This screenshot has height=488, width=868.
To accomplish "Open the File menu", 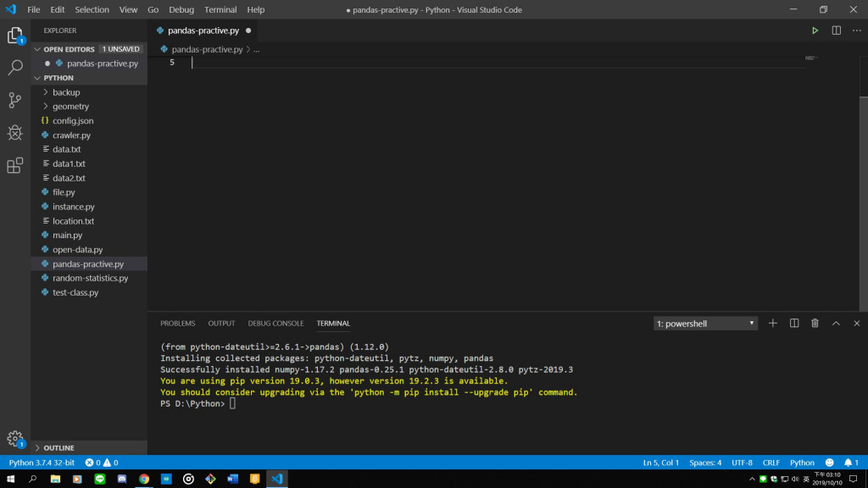I will pyautogui.click(x=33, y=9).
